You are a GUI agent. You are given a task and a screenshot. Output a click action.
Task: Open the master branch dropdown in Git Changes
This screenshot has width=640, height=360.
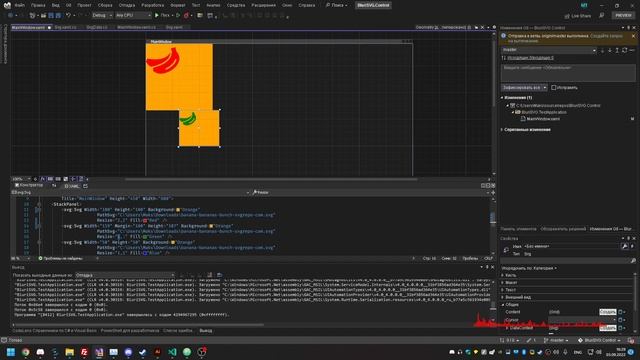pyautogui.click(x=549, y=50)
